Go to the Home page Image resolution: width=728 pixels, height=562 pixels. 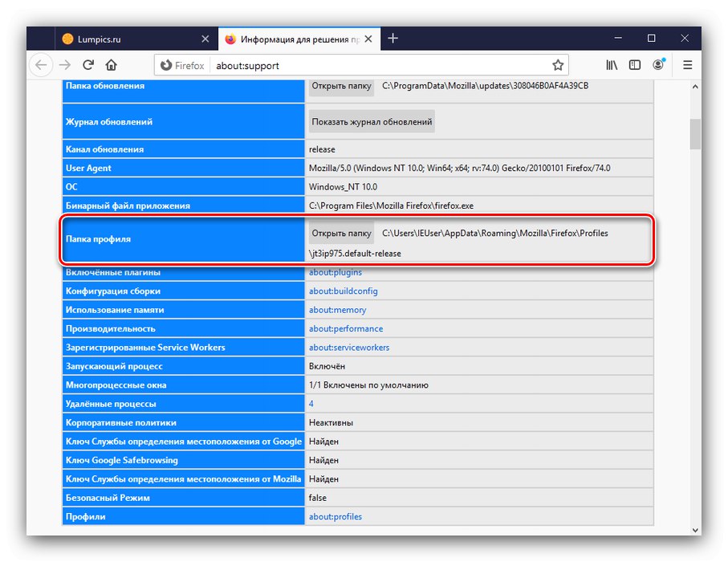111,65
